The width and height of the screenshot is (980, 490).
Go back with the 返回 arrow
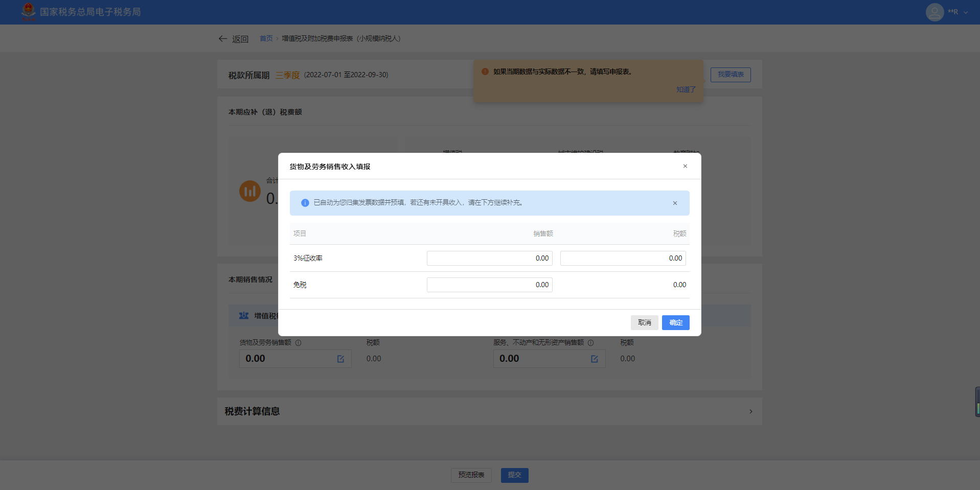pyautogui.click(x=223, y=39)
